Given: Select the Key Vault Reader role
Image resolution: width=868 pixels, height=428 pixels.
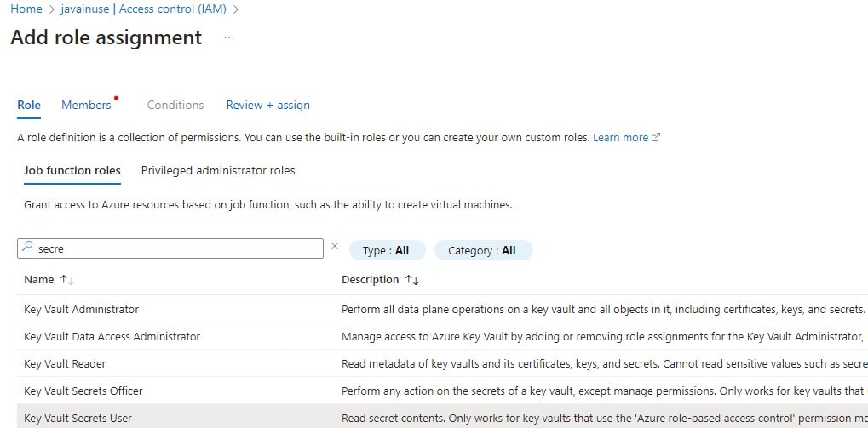Looking at the screenshot, I should [x=65, y=363].
